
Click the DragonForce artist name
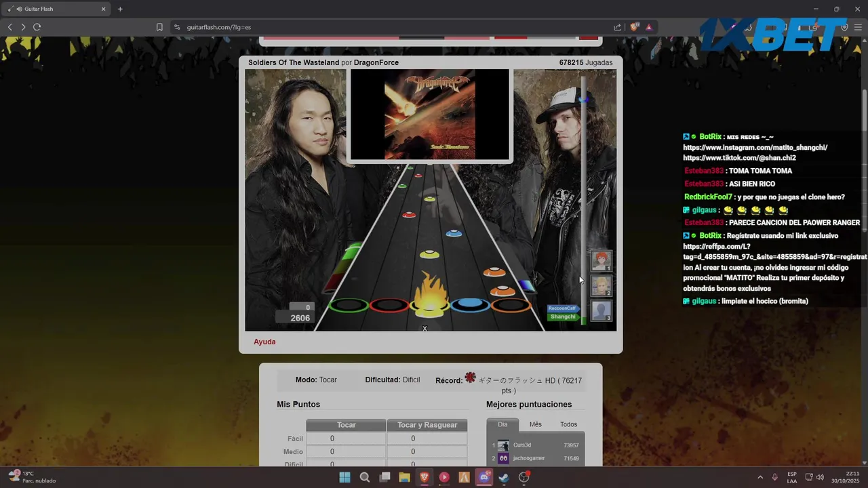click(376, 62)
